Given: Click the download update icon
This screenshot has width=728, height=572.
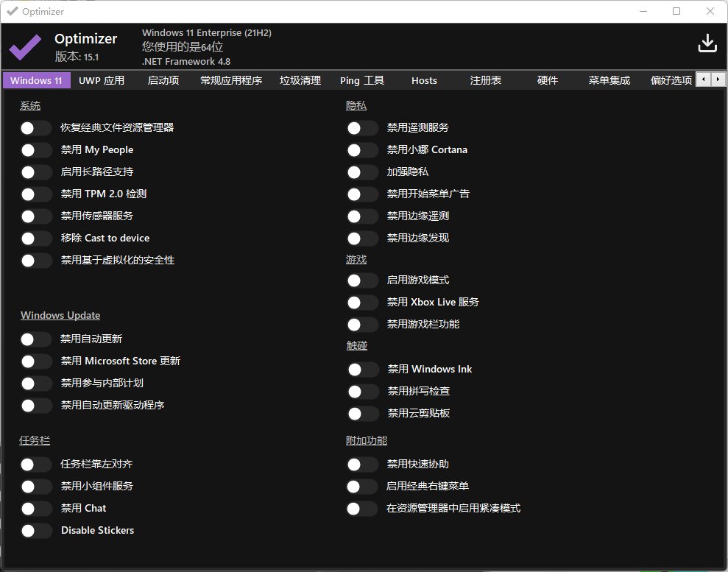Looking at the screenshot, I should 707,43.
